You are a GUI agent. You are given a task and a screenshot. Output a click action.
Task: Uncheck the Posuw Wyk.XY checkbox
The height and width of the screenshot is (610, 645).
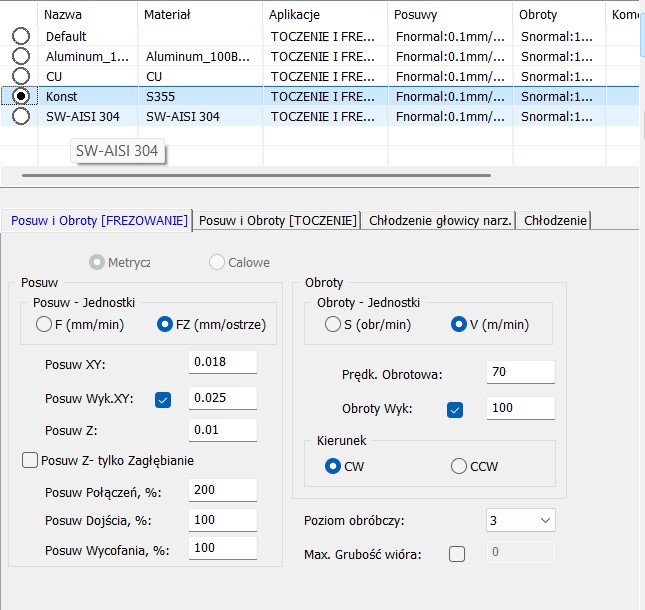164,399
